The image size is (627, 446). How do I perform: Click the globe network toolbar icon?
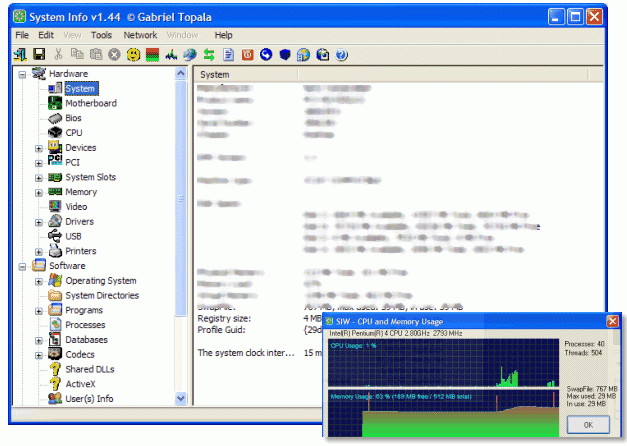coord(190,55)
